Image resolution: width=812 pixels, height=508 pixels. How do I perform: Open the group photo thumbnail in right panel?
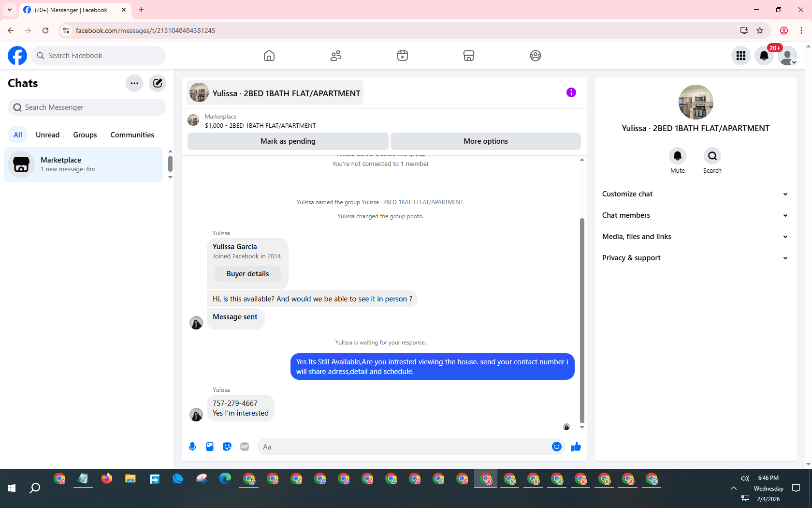[x=696, y=102]
